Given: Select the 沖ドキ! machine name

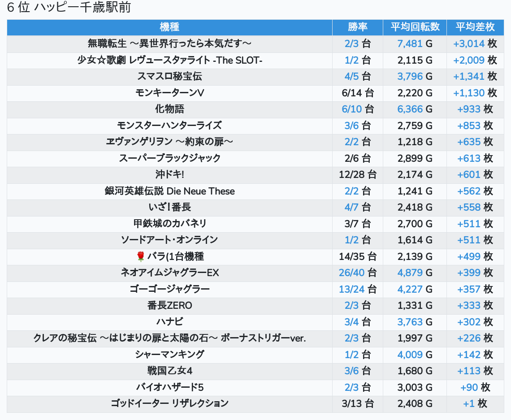Looking at the screenshot, I should (169, 174).
